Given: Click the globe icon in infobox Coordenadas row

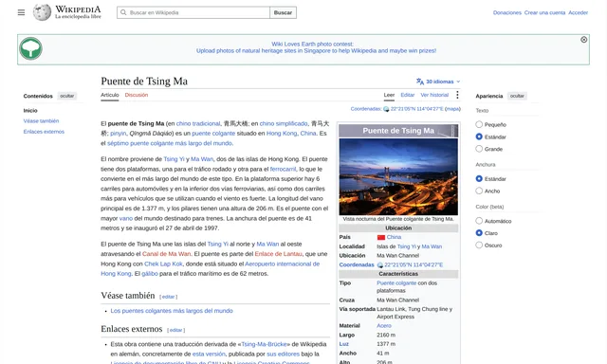Looking at the screenshot, I should pos(379,265).
